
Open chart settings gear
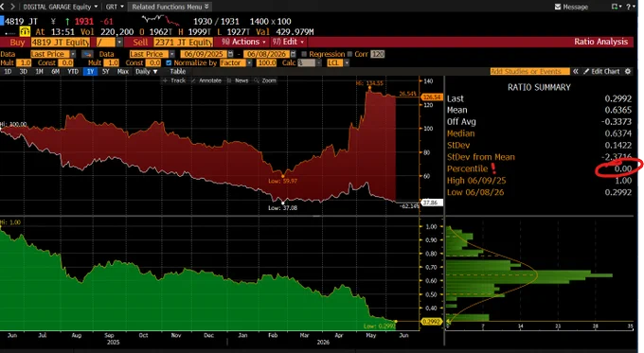coord(628,71)
